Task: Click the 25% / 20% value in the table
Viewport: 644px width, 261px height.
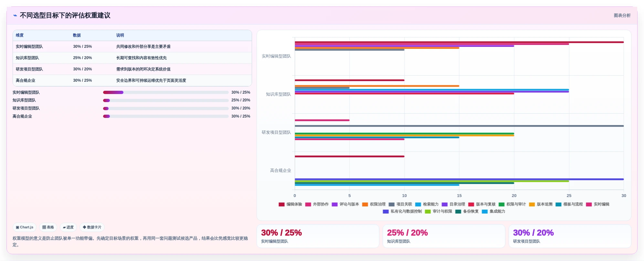Action: [82, 58]
